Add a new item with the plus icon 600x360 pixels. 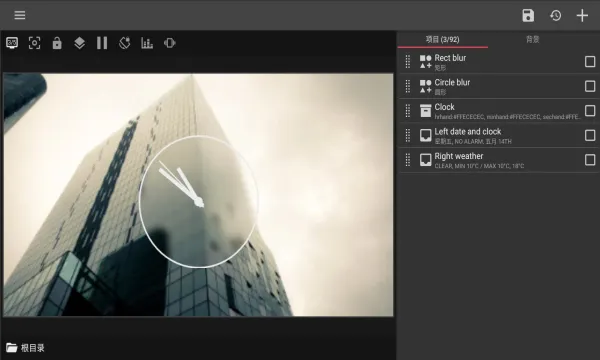582,16
